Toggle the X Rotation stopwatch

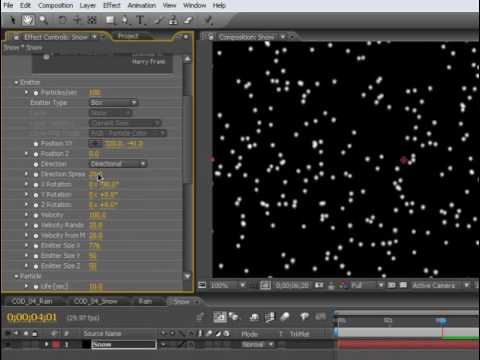(x=36, y=185)
